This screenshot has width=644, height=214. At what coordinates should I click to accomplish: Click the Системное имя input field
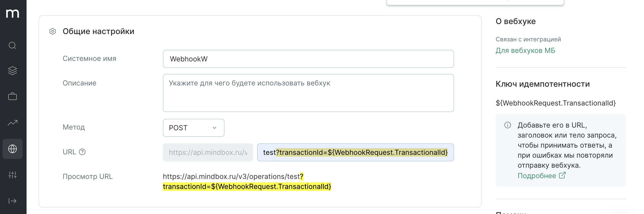308,59
